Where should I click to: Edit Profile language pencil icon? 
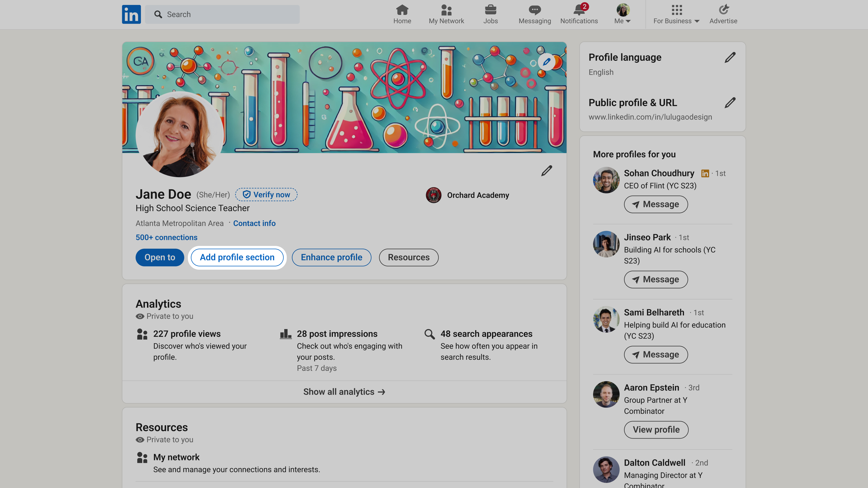click(x=730, y=58)
